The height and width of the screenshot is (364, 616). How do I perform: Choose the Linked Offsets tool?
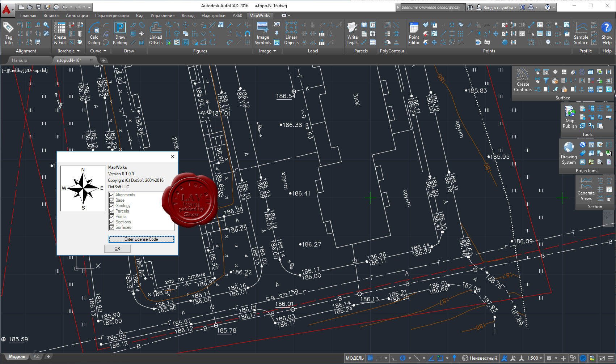pyautogui.click(x=156, y=33)
